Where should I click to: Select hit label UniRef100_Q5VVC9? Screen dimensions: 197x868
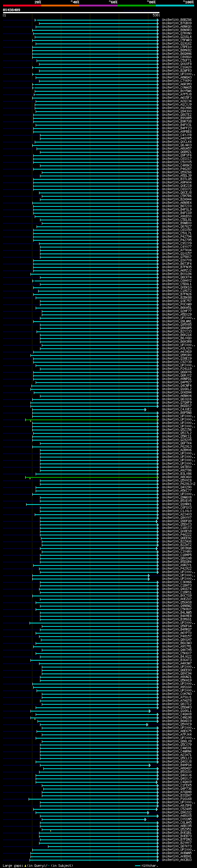click(177, 725)
